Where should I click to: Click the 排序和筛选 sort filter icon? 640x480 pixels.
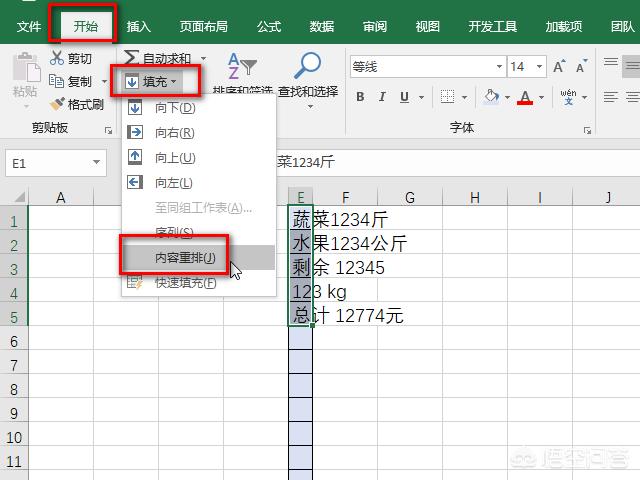241,65
